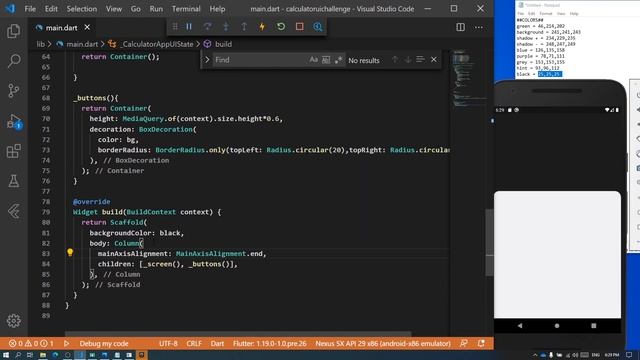This screenshot has width=640, height=360.
Task: Open the Manage gear settings menu
Action: [x=13, y=321]
